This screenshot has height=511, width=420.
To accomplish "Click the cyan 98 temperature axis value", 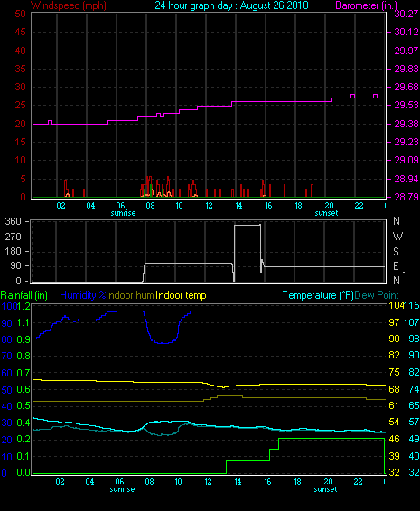I will pyautogui.click(x=415, y=339).
